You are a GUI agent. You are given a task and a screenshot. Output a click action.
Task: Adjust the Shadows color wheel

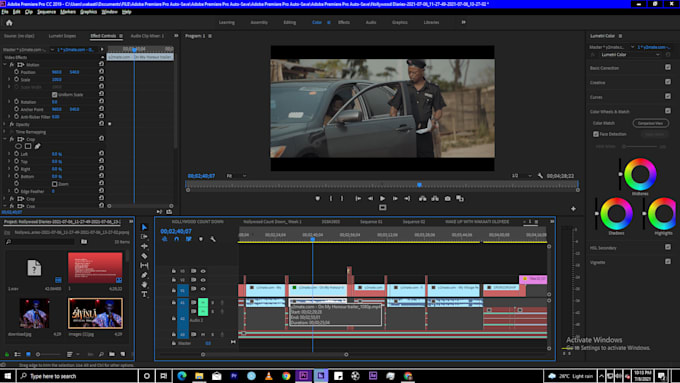coord(616,214)
